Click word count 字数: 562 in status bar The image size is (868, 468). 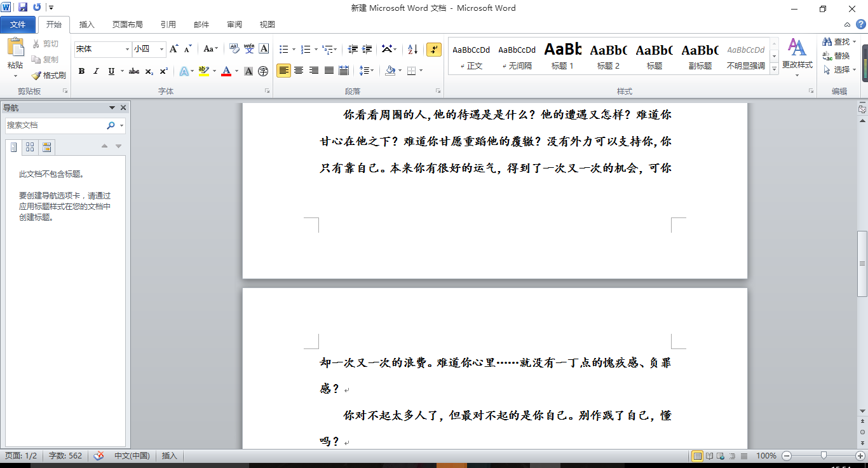pyautogui.click(x=65, y=456)
